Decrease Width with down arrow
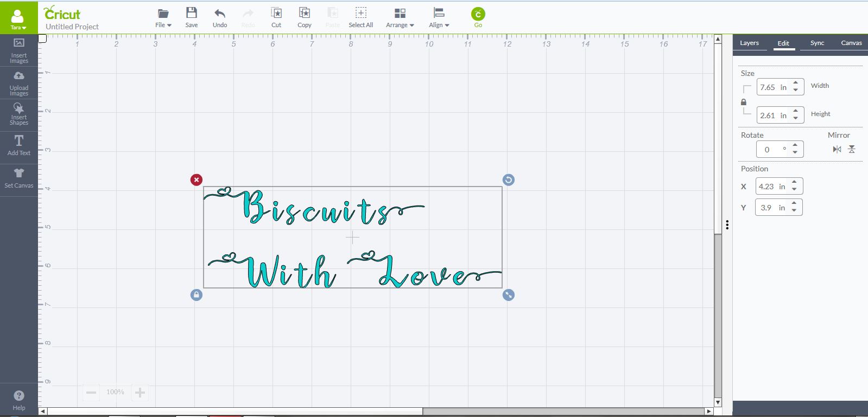 point(796,90)
